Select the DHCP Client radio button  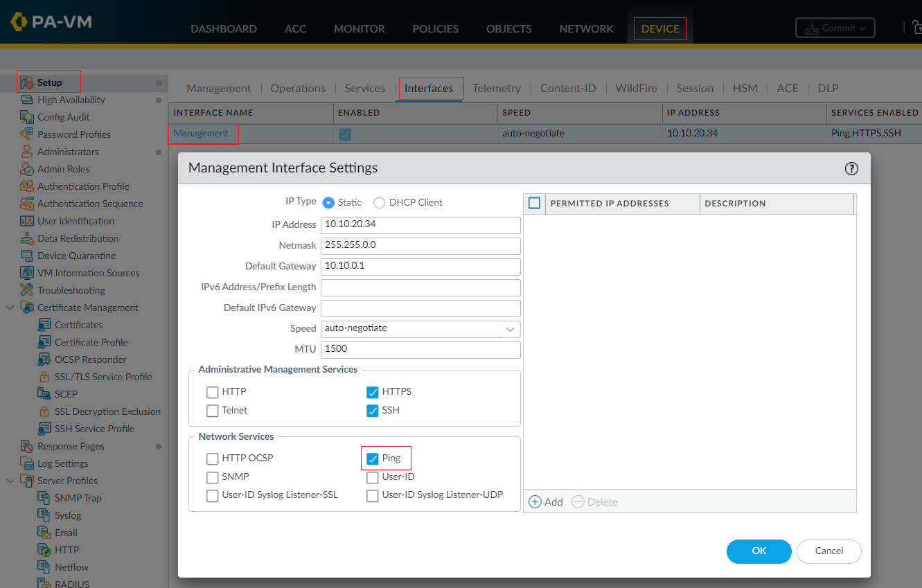pyautogui.click(x=379, y=202)
